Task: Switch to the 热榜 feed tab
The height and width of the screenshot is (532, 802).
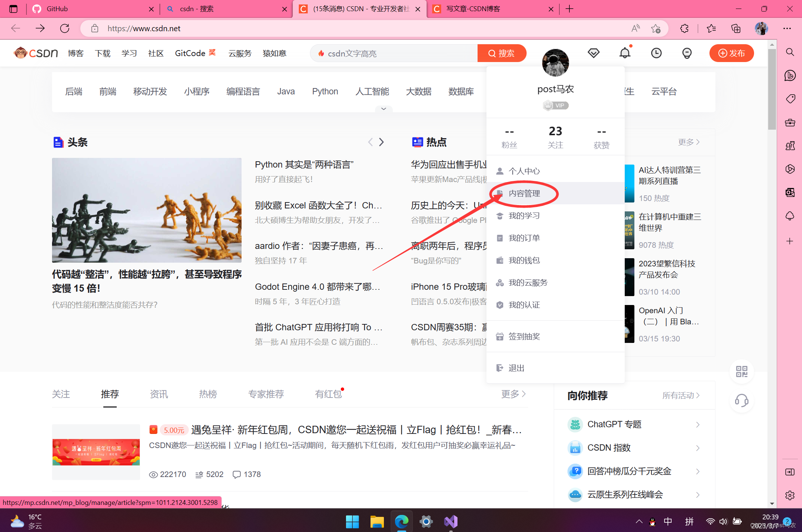Action: (x=208, y=394)
